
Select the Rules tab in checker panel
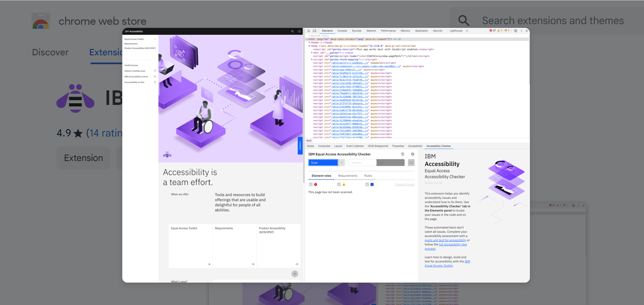[368, 176]
